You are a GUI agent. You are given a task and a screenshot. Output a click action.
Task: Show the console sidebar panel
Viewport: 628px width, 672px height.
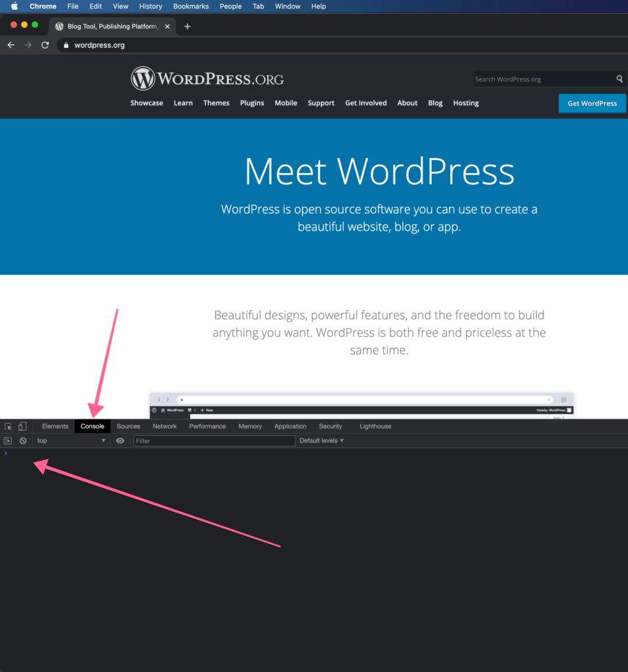pos(8,441)
